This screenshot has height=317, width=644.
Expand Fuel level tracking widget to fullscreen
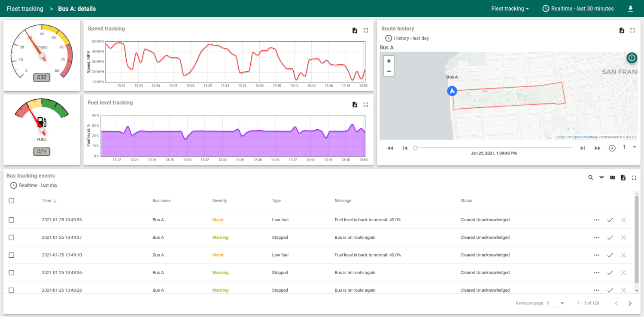(x=366, y=104)
